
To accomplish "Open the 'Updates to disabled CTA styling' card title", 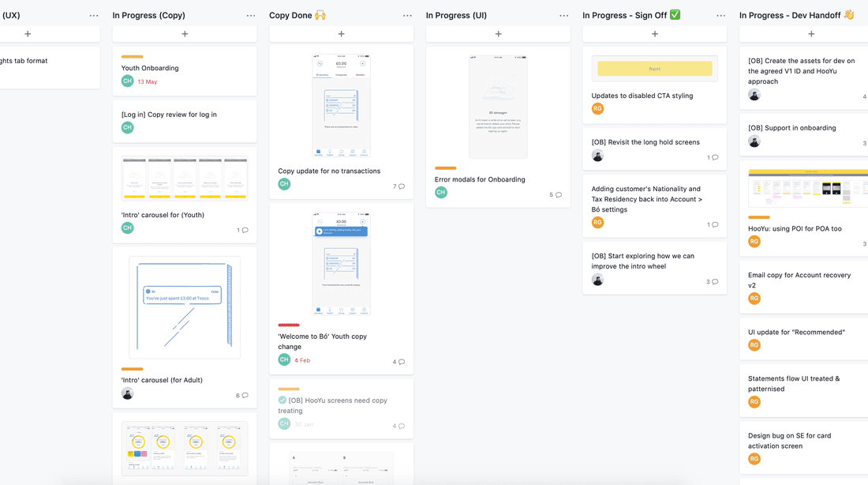I will (x=642, y=96).
